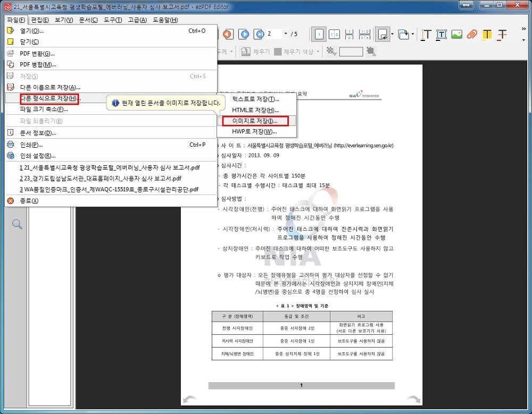Switch to two-page side-by-side view
Viewport: 532px width, 414px height.
pyautogui.click(x=334, y=34)
